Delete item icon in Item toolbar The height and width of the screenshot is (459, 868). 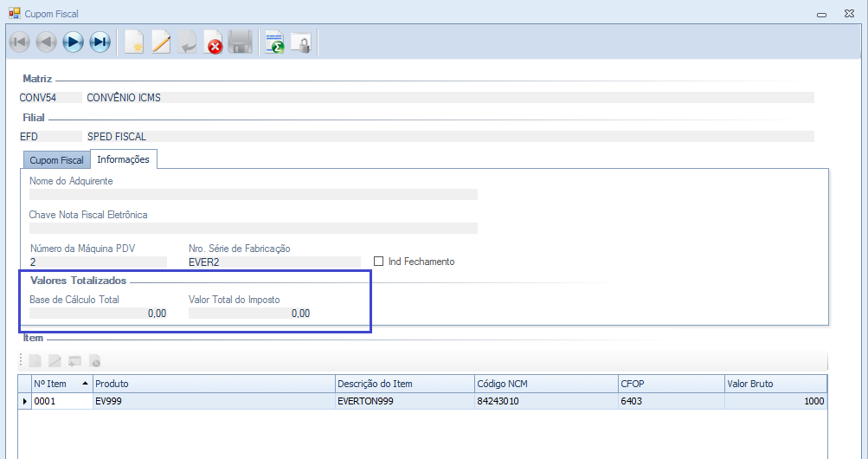(94, 361)
